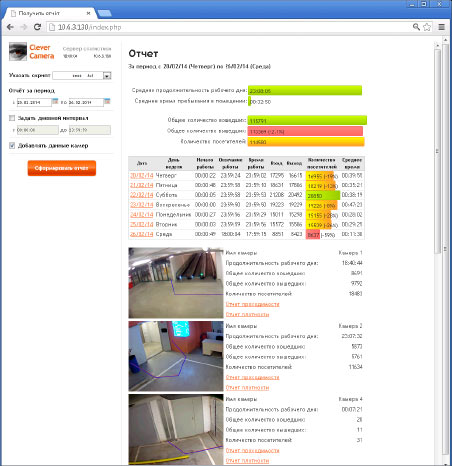The image size is (452, 466).
Task: Click the browser back arrow
Action: 10,27
